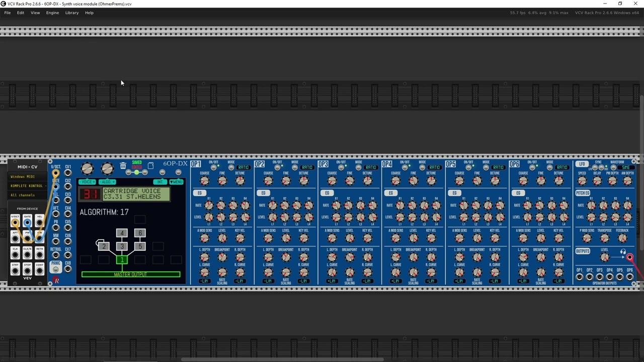Click the OP6 RATIO mode display
Screen dimensions: 644x362
[562, 167]
